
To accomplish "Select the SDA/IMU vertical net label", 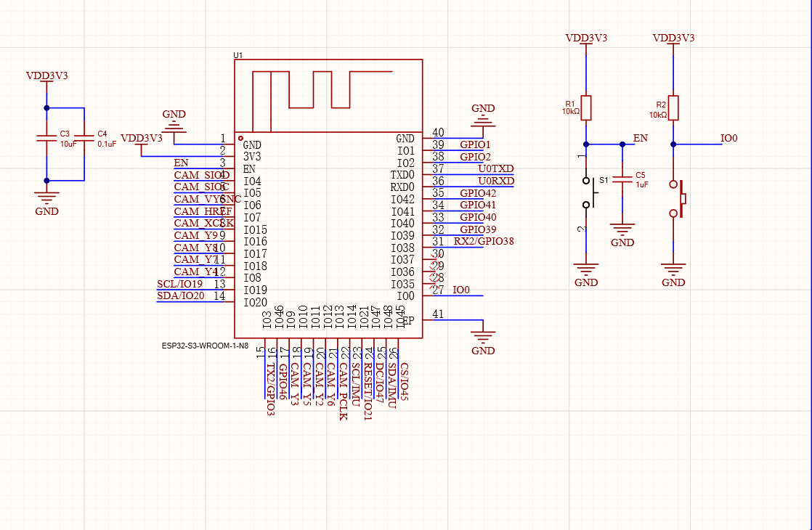I will pos(392,386).
